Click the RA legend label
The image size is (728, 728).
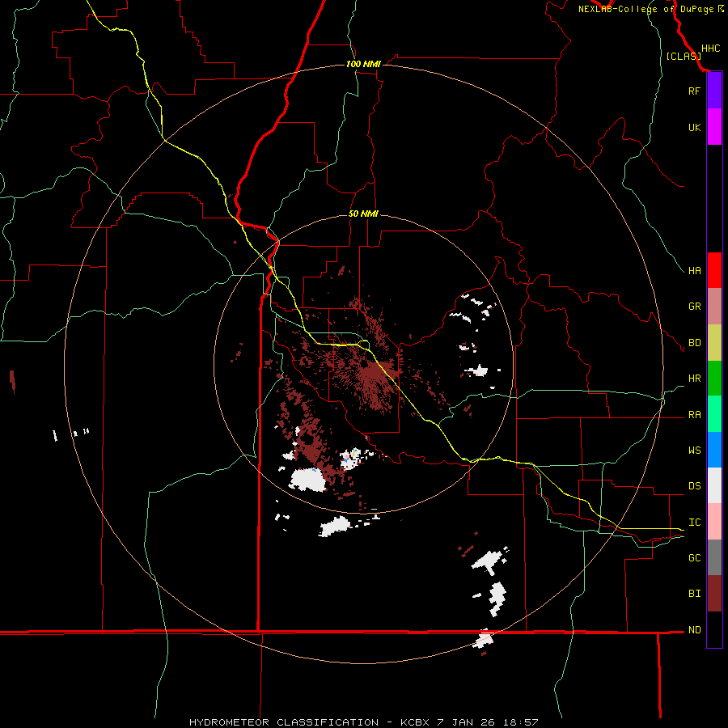[694, 415]
